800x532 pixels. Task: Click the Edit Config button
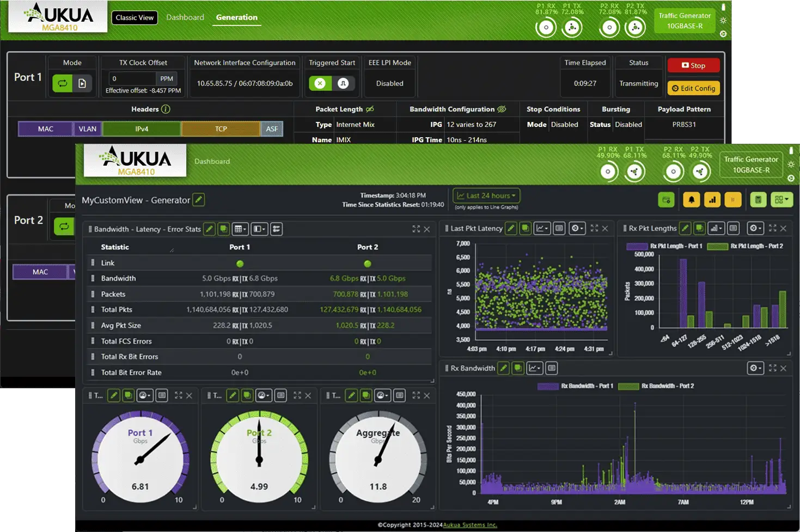tap(693, 88)
